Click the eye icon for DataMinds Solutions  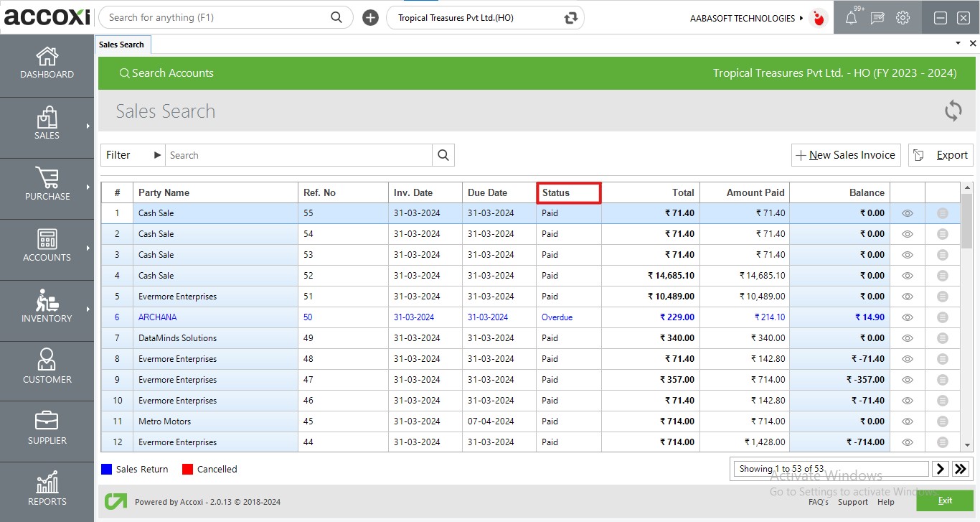click(907, 338)
